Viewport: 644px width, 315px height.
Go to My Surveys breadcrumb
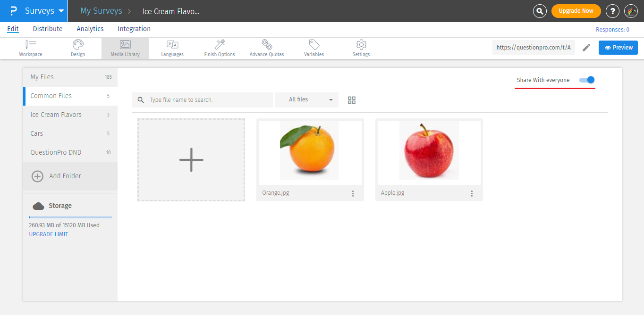(101, 11)
